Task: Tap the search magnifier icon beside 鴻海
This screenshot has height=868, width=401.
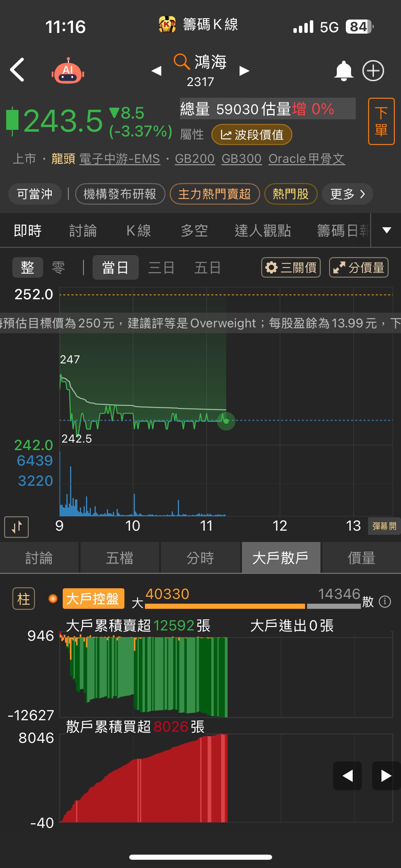Action: point(182,62)
